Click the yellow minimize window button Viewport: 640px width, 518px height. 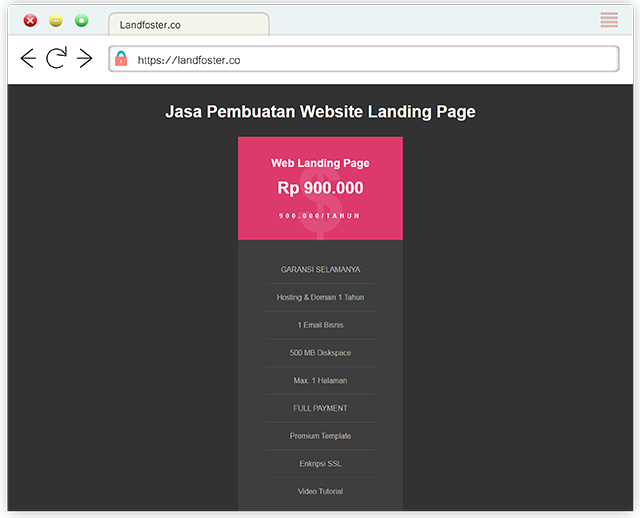point(56,21)
